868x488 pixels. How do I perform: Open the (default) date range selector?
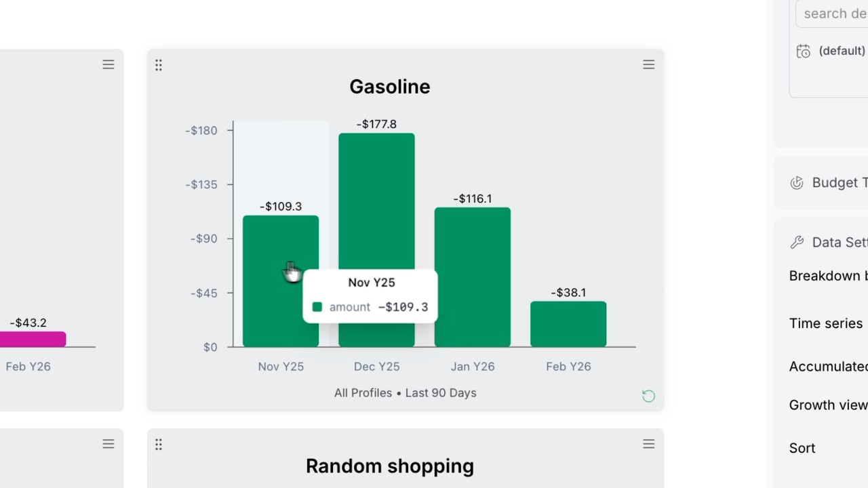pyautogui.click(x=842, y=51)
